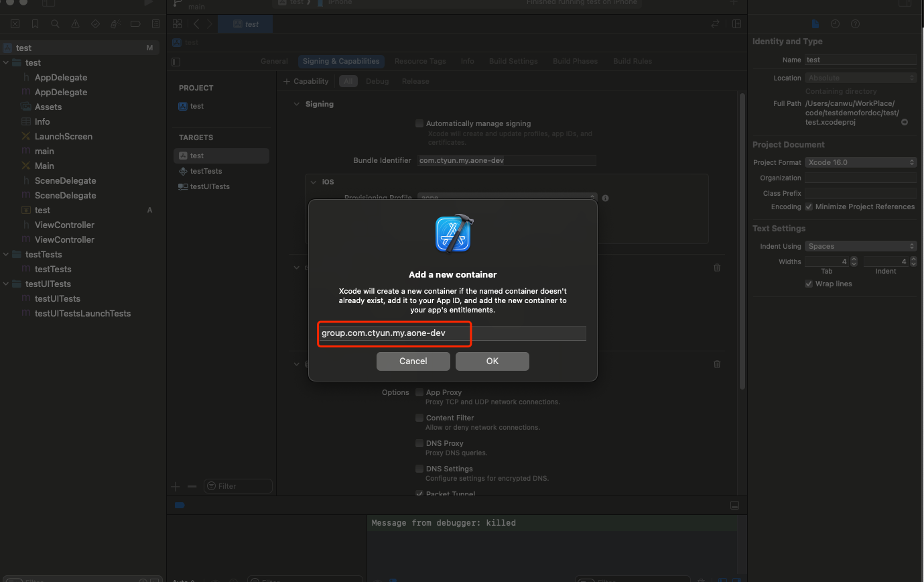Screen dimensions: 924x582
Task: Delete the upper capability with trash icon
Action: pyautogui.click(x=717, y=267)
